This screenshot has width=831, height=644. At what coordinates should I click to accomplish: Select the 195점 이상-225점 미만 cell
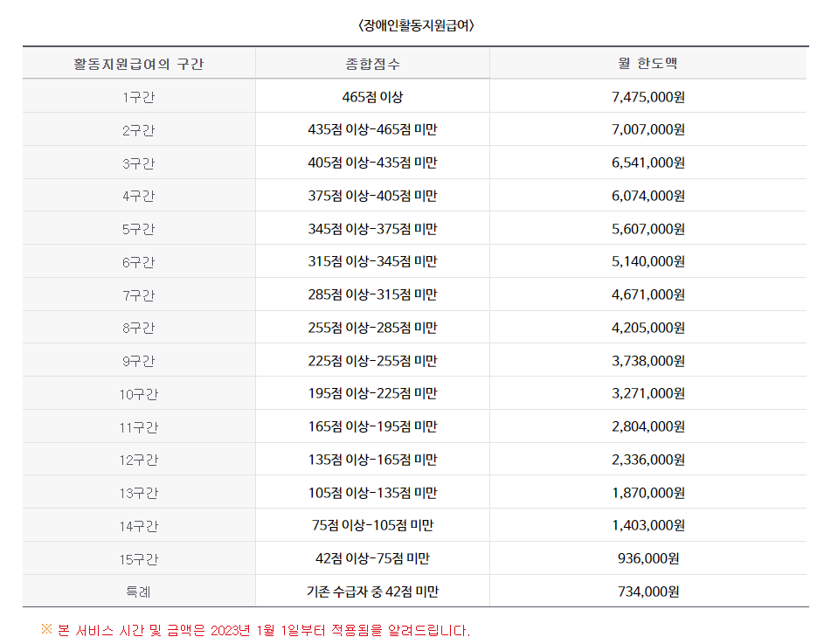pos(371,393)
